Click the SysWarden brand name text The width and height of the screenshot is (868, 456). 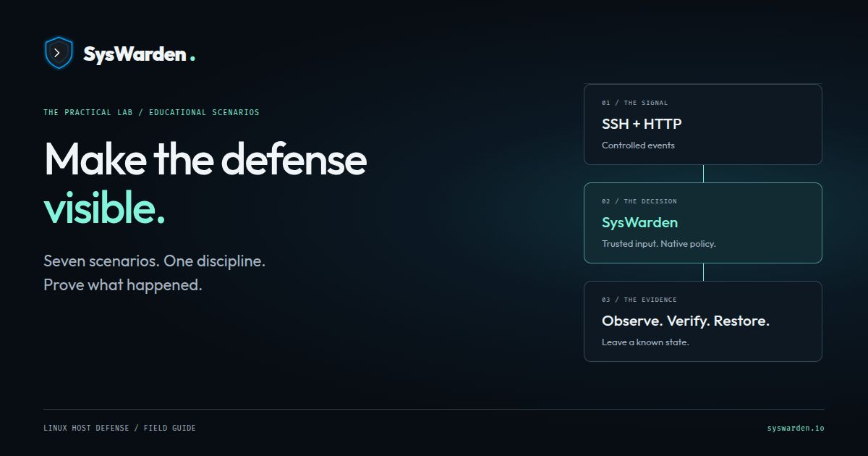point(135,54)
